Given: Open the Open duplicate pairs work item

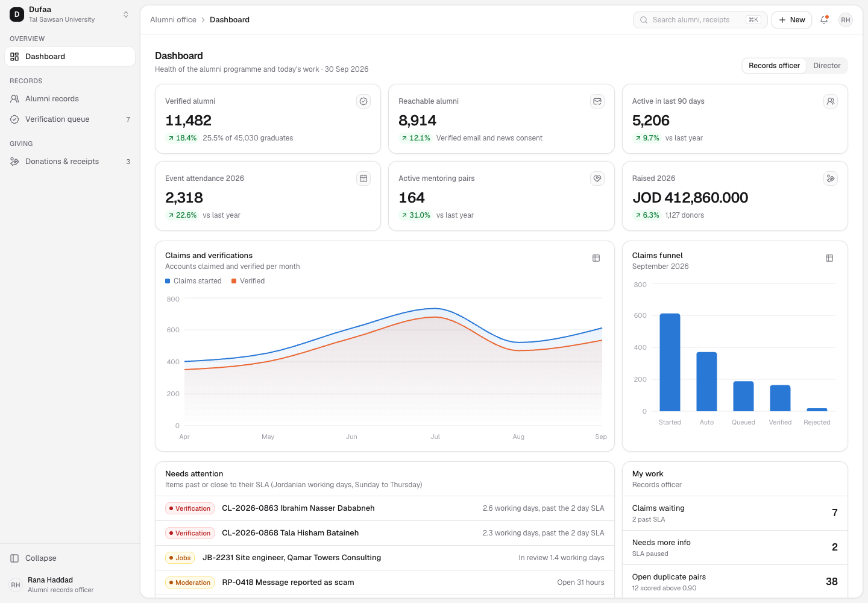Looking at the screenshot, I should [735, 582].
